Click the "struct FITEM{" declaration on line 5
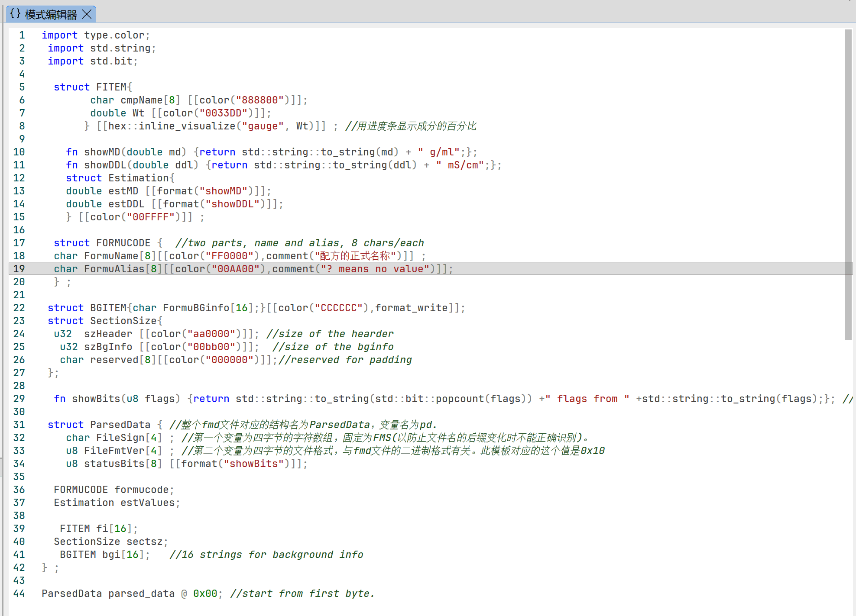The width and height of the screenshot is (856, 616). click(x=93, y=87)
